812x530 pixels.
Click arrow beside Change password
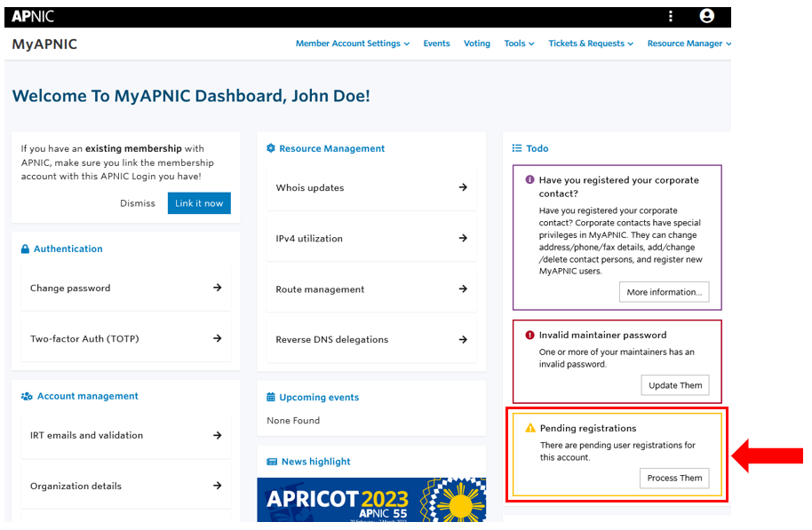click(x=218, y=288)
